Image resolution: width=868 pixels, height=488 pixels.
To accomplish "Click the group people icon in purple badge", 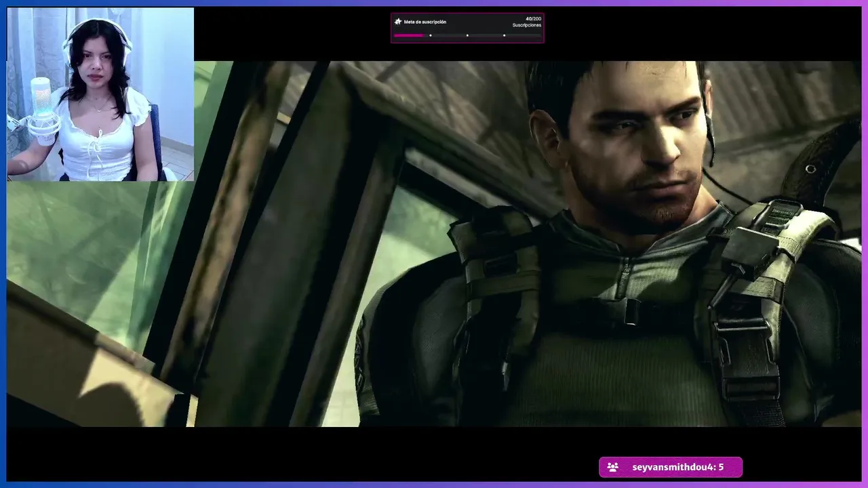I will click(612, 467).
